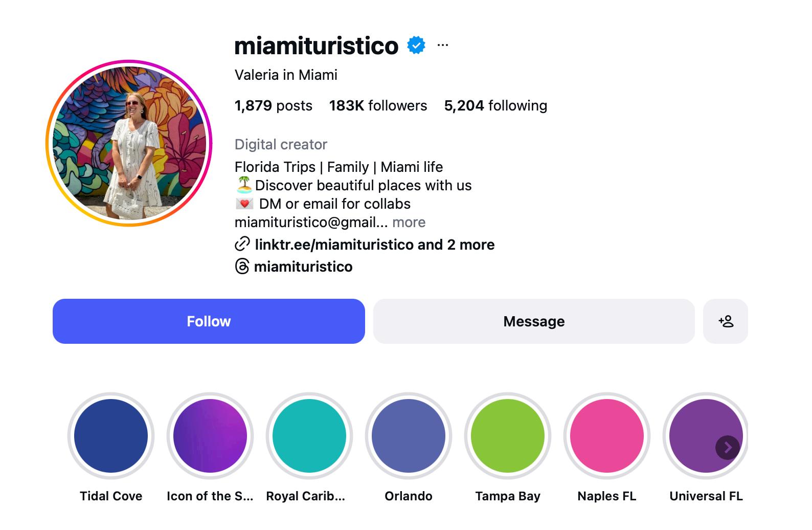View the 183K followers list
Screen dimensions: 812x530
tap(378, 105)
